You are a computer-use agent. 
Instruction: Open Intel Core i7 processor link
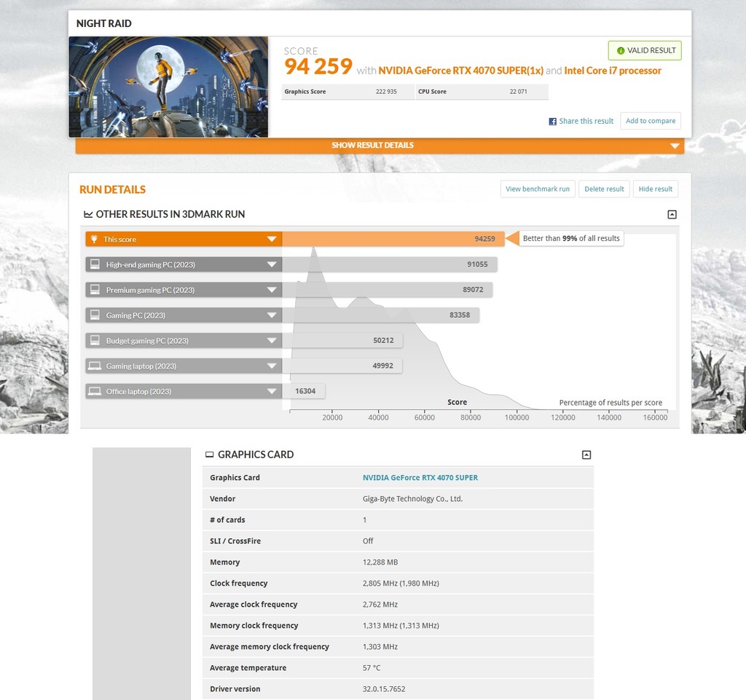click(x=613, y=71)
